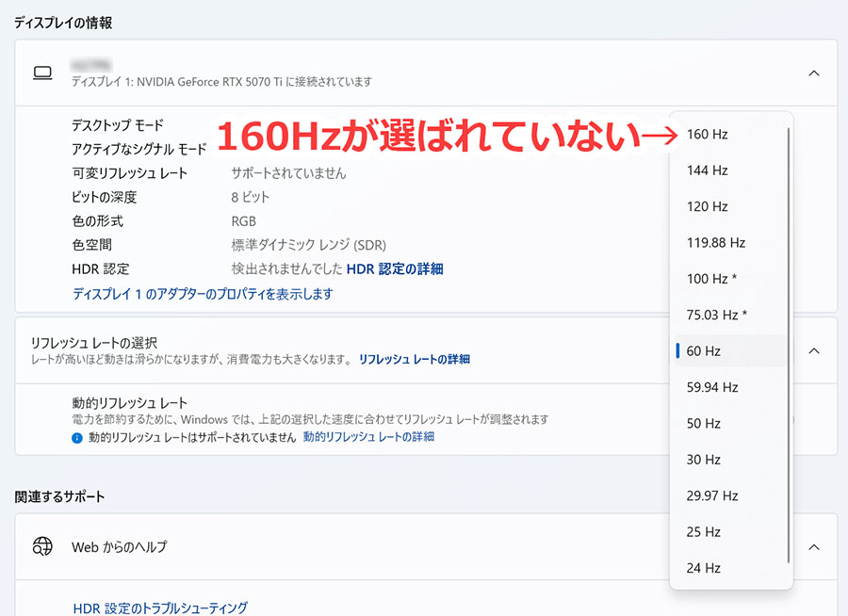Collapse the Display 1 information panel
Viewport: 848px width, 616px height.
[x=814, y=73]
